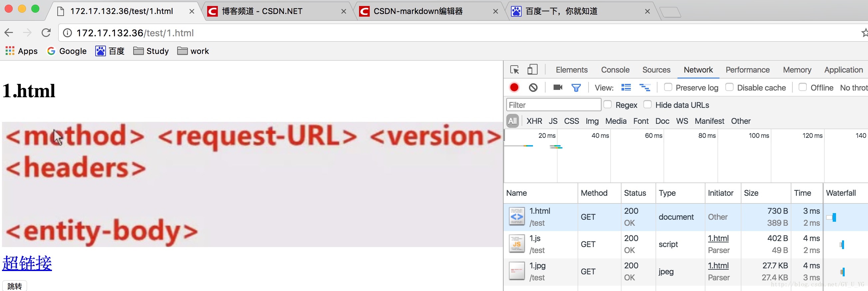Enable the Regex filter checkbox
The height and width of the screenshot is (291, 868).
pos(608,105)
